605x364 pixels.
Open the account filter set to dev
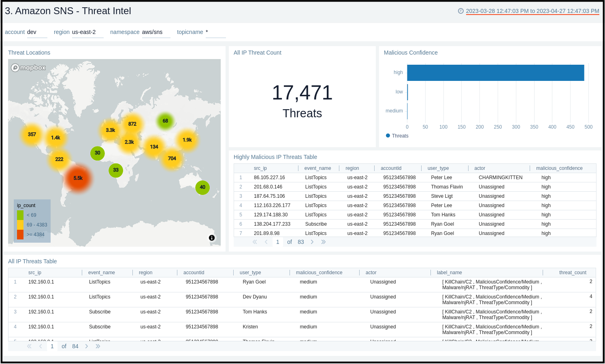coord(37,32)
